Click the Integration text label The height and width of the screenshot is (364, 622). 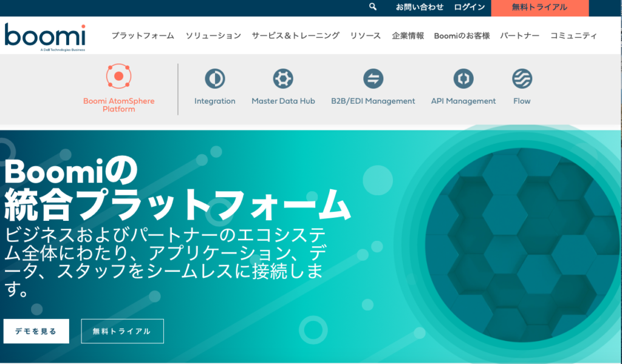[215, 101]
